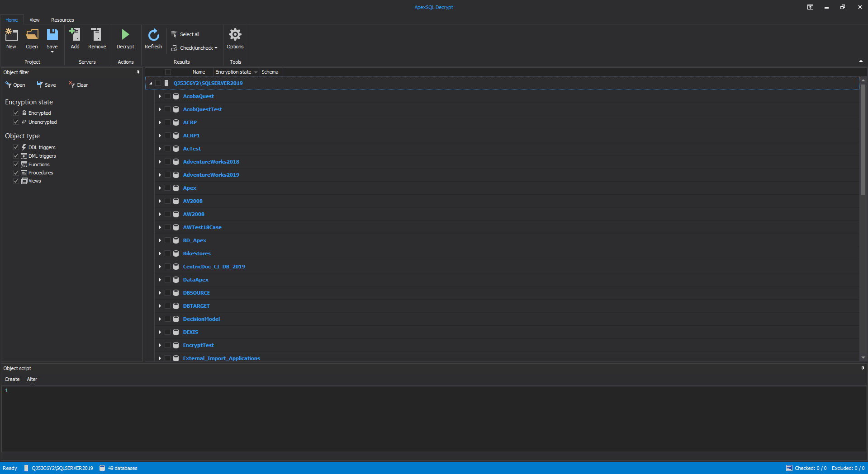Click the Select all button

click(x=185, y=34)
